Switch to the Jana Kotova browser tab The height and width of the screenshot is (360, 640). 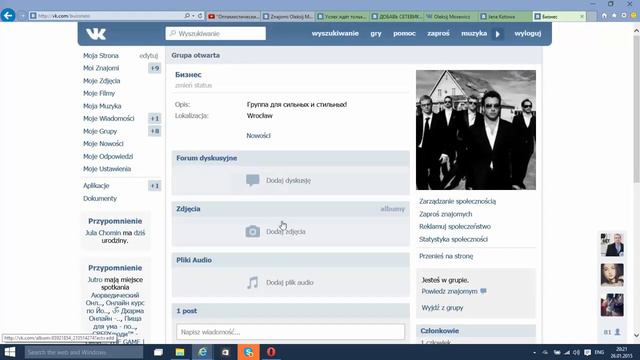[504, 16]
